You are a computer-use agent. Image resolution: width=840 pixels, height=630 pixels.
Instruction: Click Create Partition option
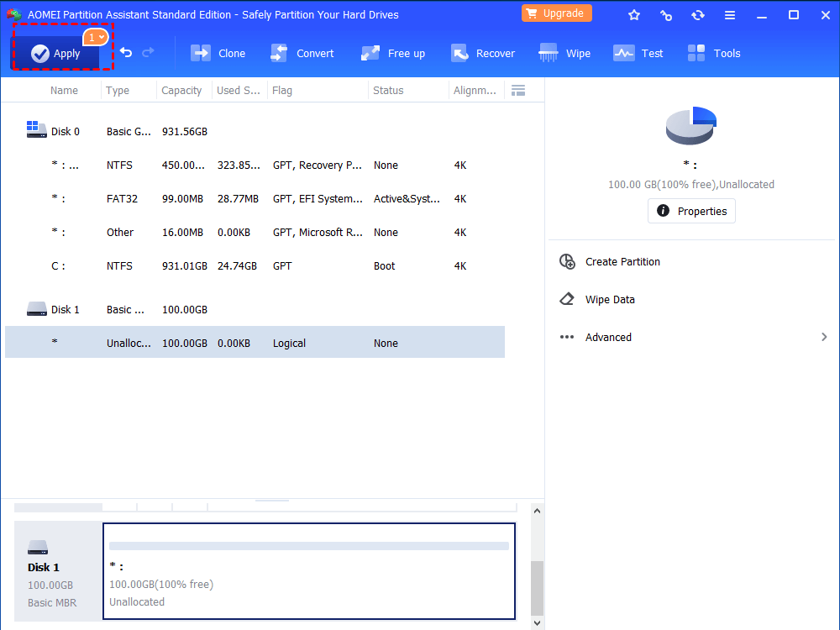[622, 261]
